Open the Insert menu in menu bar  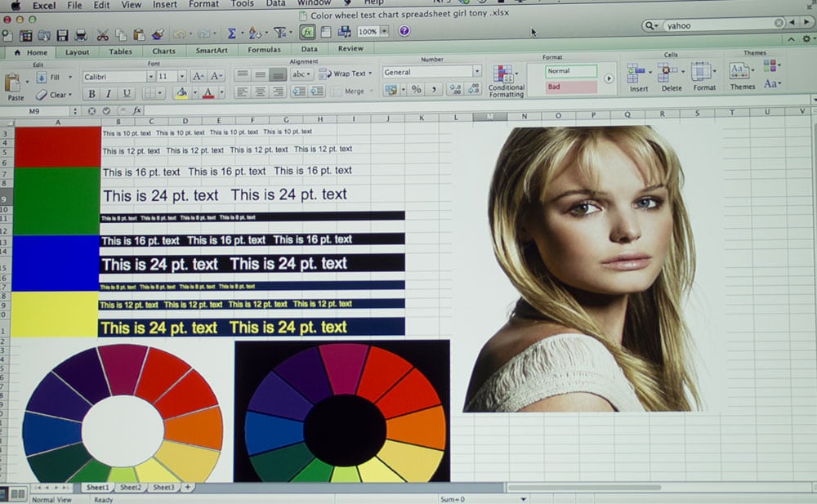(x=164, y=4)
